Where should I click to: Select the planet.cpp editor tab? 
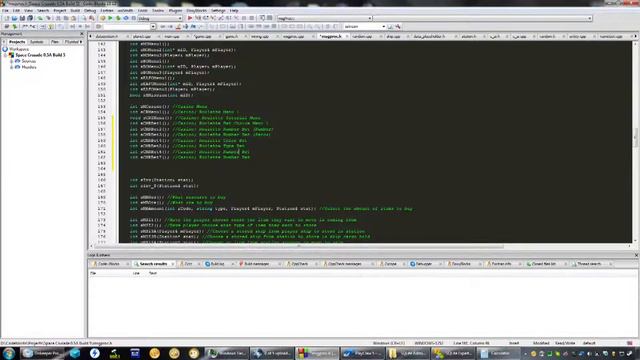(142, 36)
